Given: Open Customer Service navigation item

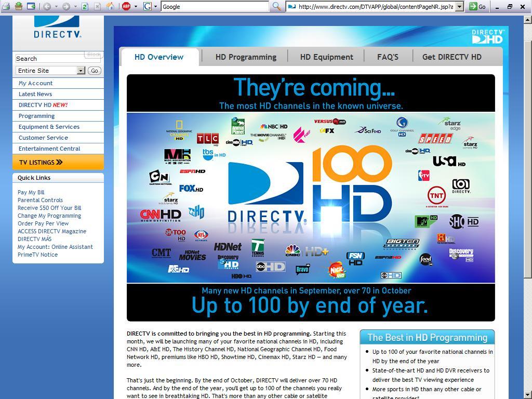Looking at the screenshot, I should pos(58,137).
